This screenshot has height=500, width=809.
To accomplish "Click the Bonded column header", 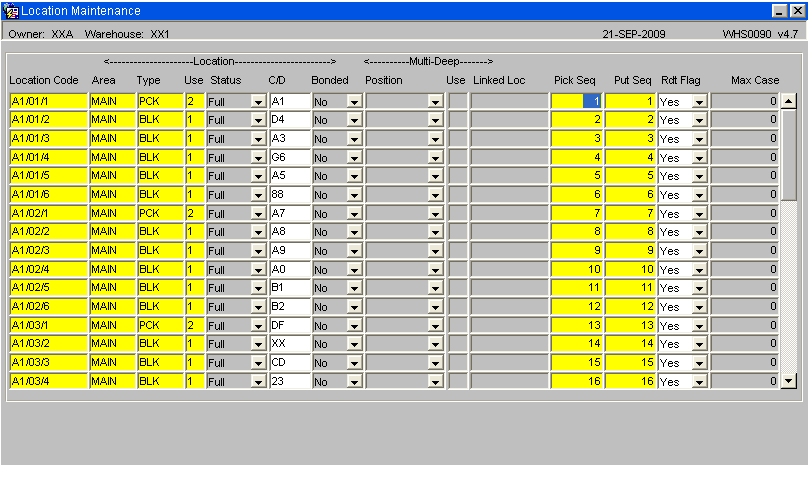I will pyautogui.click(x=330, y=80).
